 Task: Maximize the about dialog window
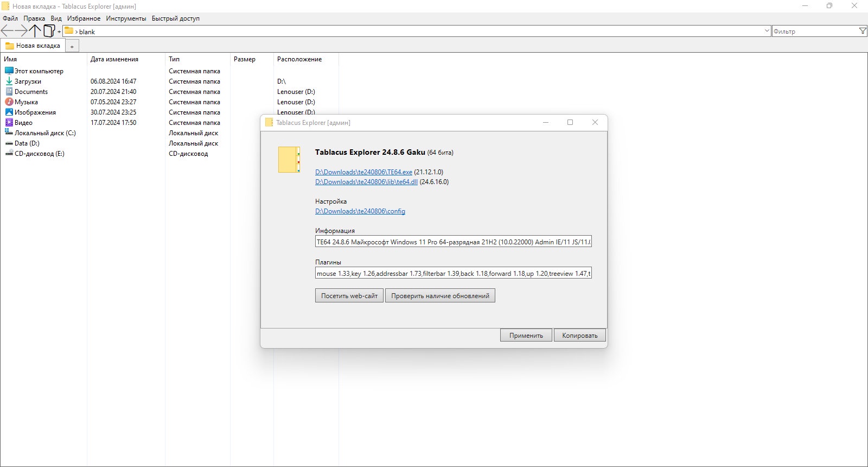[x=570, y=122]
